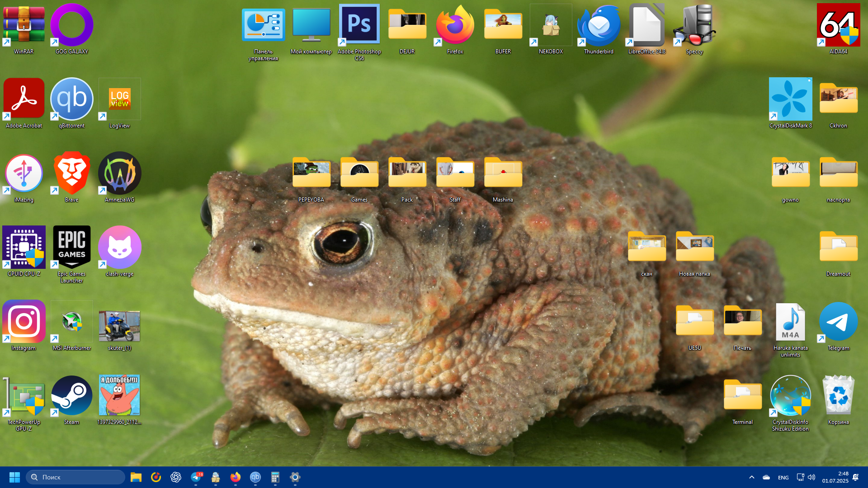
Task: Click the Telegram desktop shortcut
Action: [838, 321]
